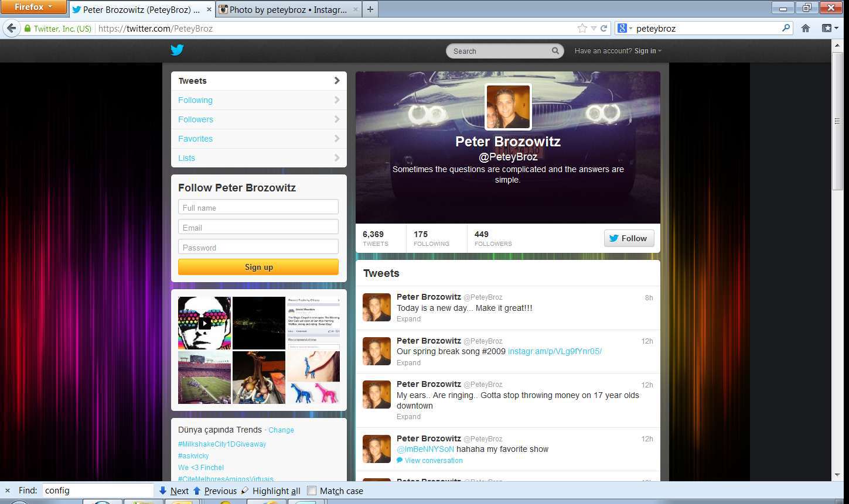The height and width of the screenshot is (504, 849).
Task: Toggle Highlight all in find bar
Action: coord(271,491)
